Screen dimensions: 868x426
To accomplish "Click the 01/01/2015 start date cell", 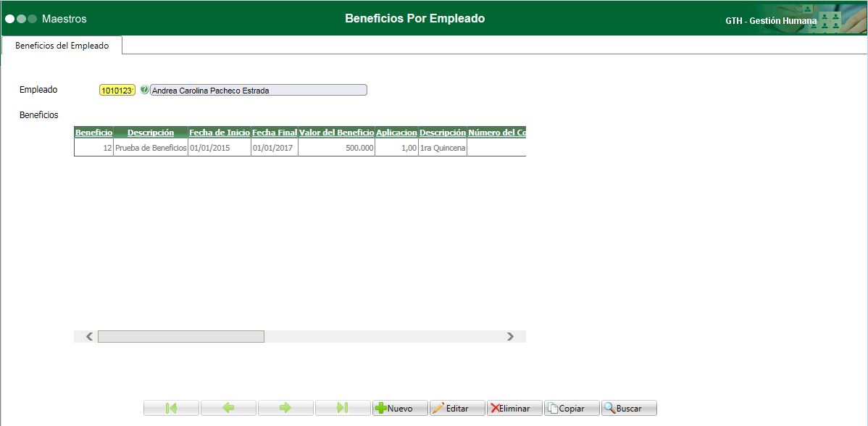I will [x=220, y=148].
